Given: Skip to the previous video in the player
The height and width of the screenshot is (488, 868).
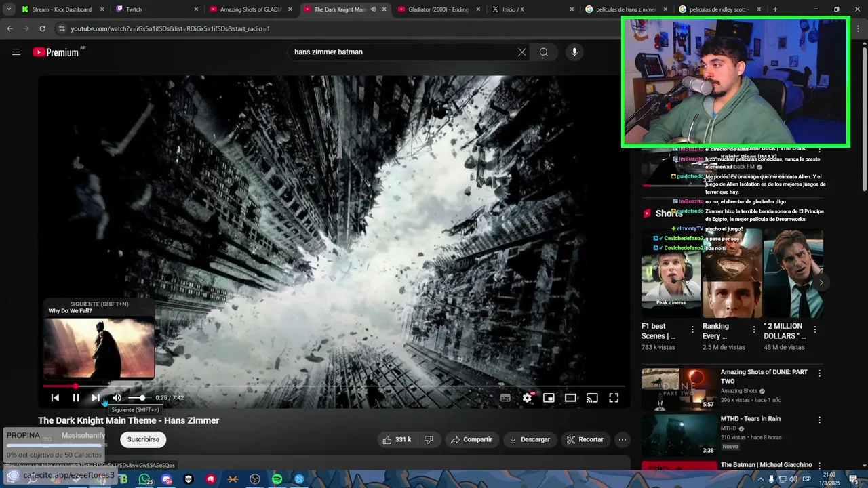Looking at the screenshot, I should 55,398.
